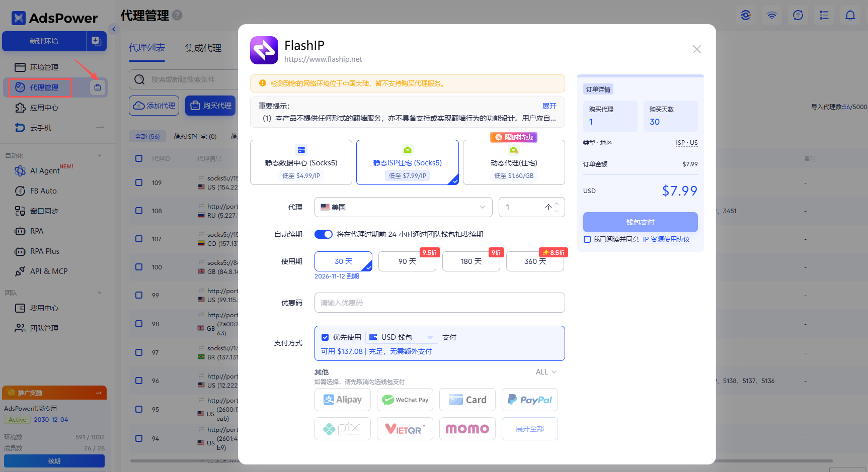Screen dimensions: 868x472
Task: Click the help question mark next to 代理管理
Action: point(177,16)
